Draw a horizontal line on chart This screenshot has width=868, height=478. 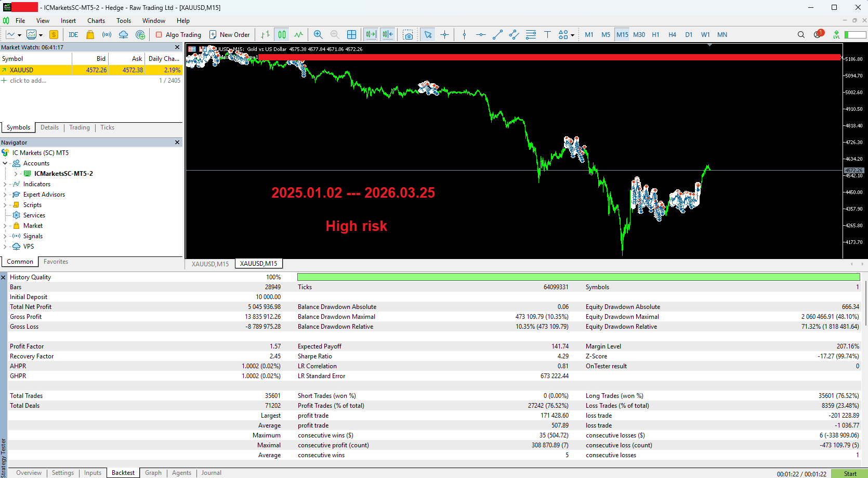481,35
